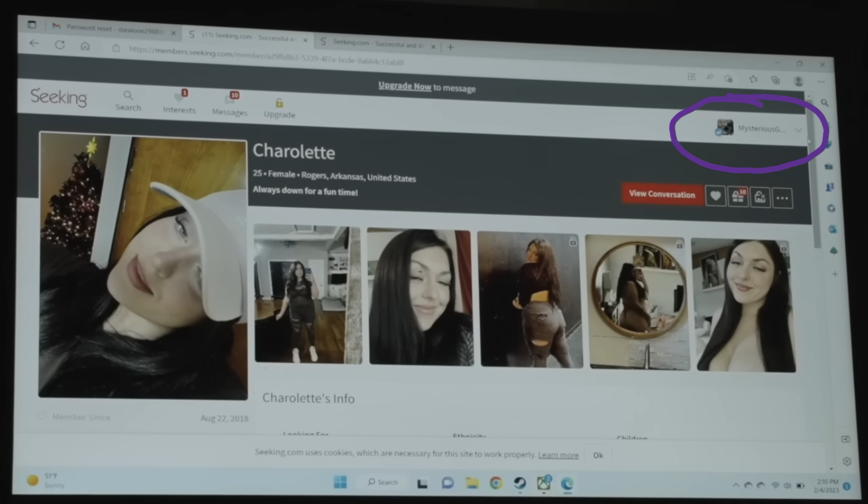Viewport: 868px width, 504px height.
Task: Click the Upgrade Now link
Action: 405,86
